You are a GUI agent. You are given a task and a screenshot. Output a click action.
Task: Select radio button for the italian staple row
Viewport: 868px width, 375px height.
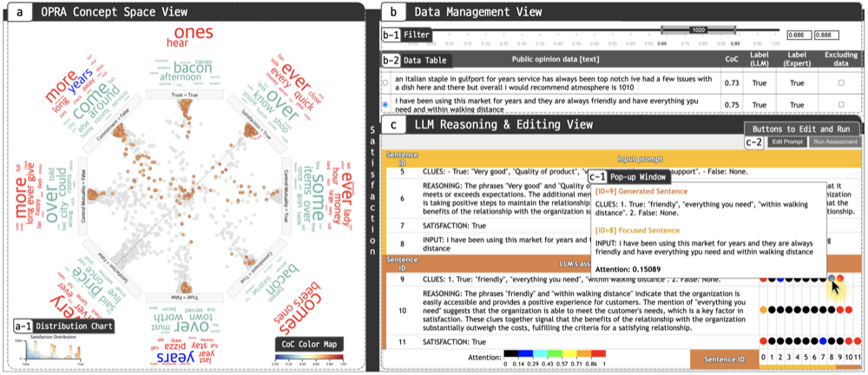click(x=385, y=82)
